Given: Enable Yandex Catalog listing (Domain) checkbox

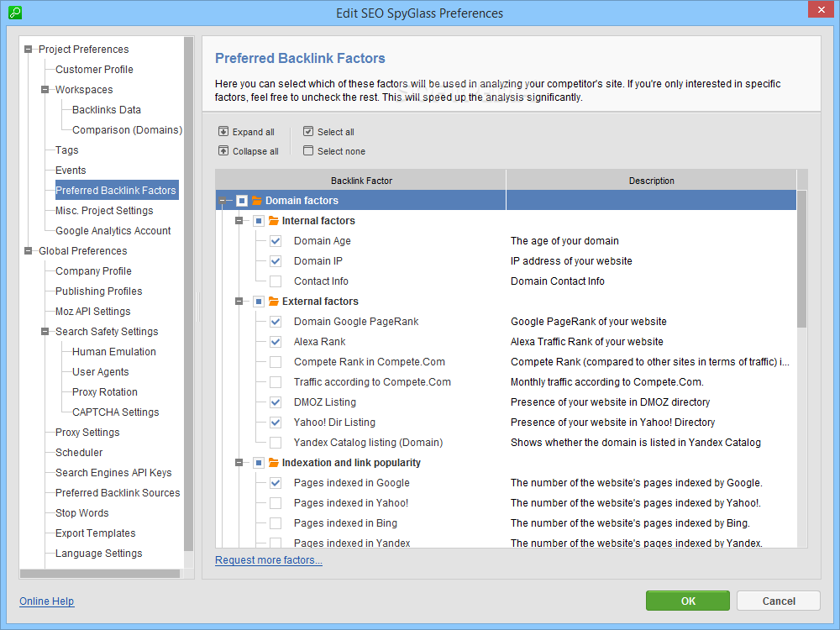Looking at the screenshot, I should 276,443.
